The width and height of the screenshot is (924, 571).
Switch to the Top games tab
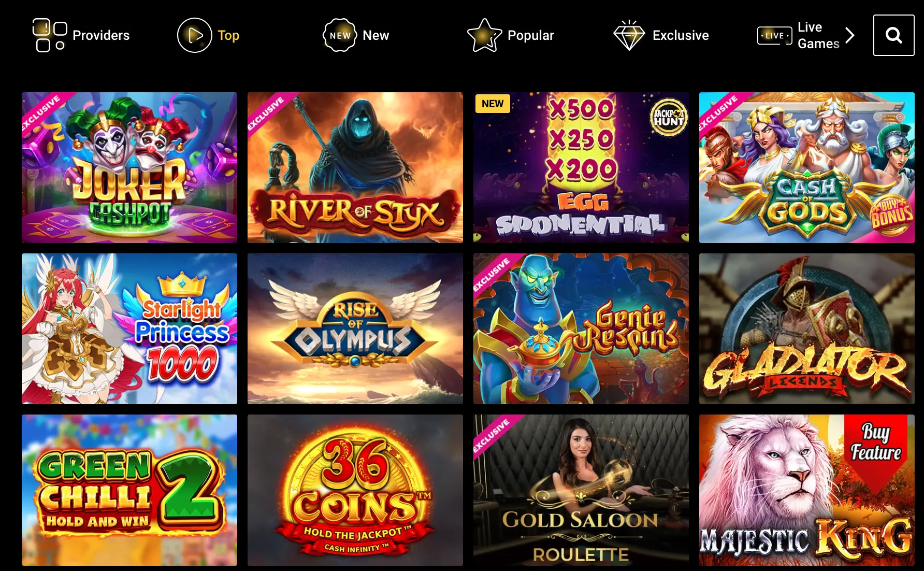click(x=228, y=35)
